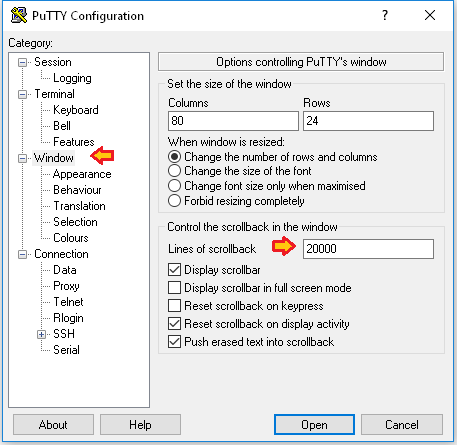Open the Rlogin category
Screen dimensions: 457x445
click(68, 318)
